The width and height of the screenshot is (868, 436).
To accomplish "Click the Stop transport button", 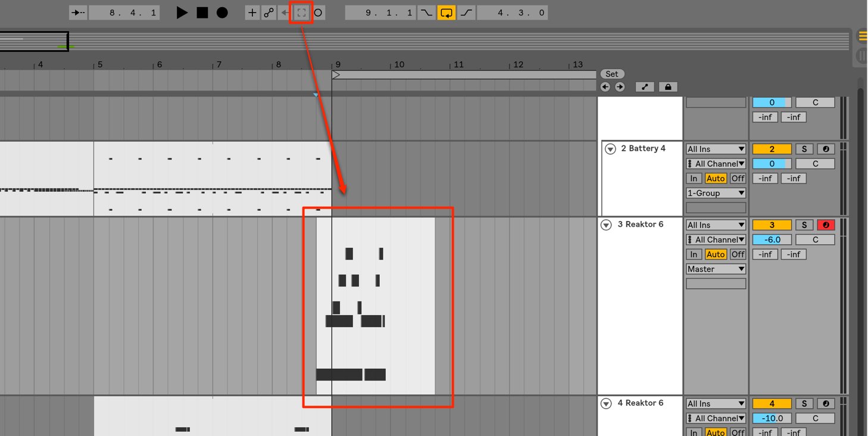I will (x=202, y=13).
